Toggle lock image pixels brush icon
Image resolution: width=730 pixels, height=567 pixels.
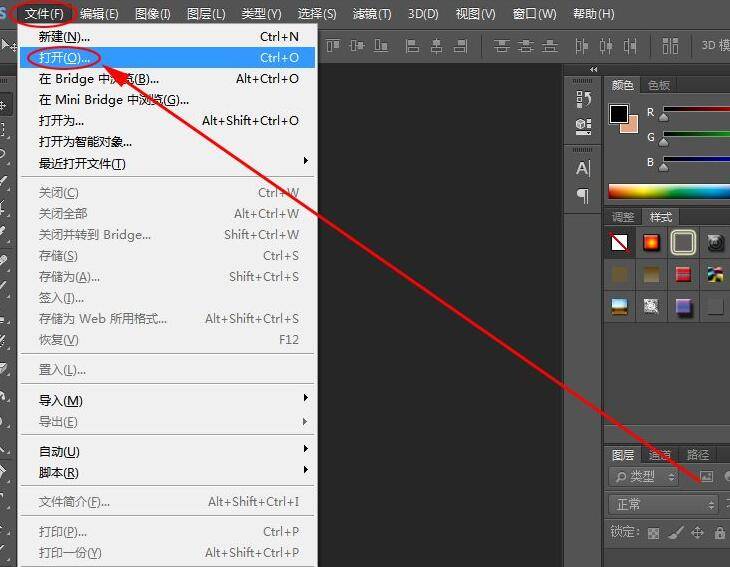coord(676,533)
